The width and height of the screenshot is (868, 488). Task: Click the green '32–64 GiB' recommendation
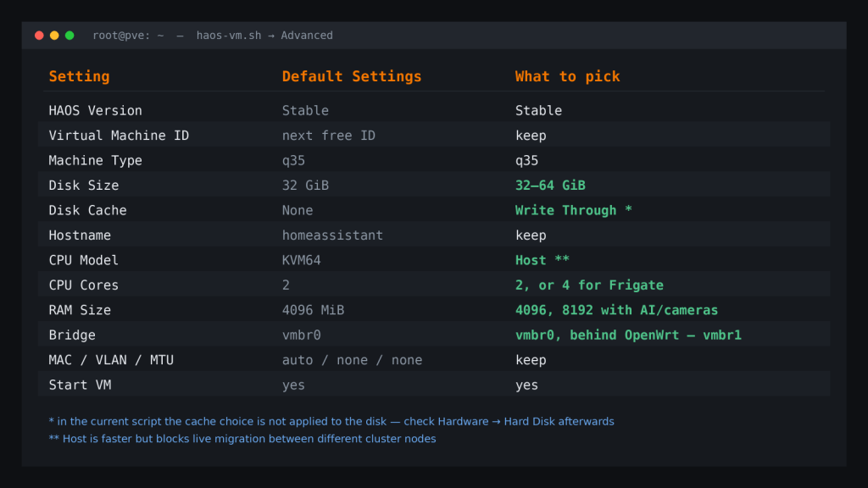pos(550,186)
